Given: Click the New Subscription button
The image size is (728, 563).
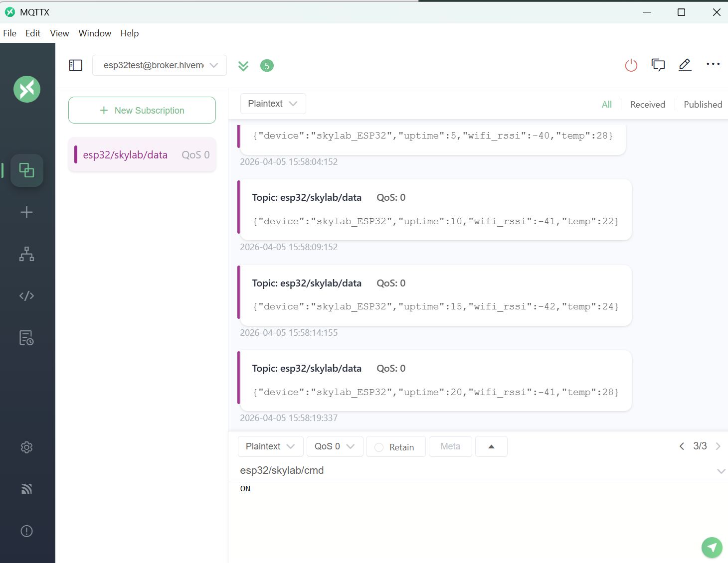Looking at the screenshot, I should click(142, 110).
